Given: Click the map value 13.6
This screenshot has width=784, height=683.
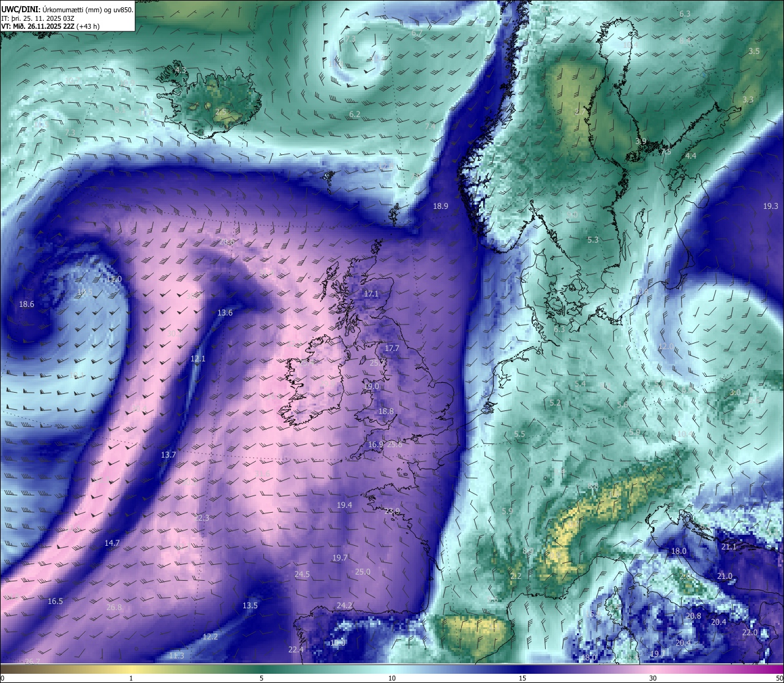Looking at the screenshot, I should click(225, 313).
